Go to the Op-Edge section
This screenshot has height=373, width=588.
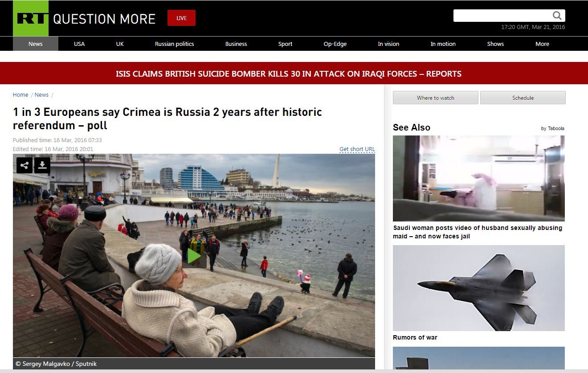335,44
